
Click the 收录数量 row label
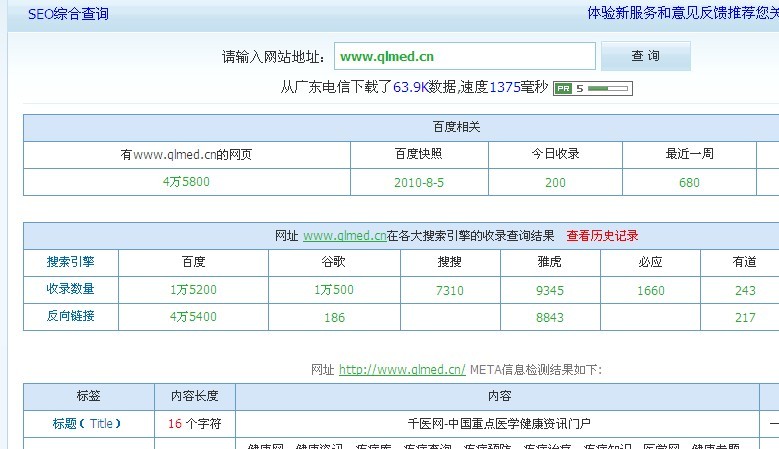coord(71,289)
